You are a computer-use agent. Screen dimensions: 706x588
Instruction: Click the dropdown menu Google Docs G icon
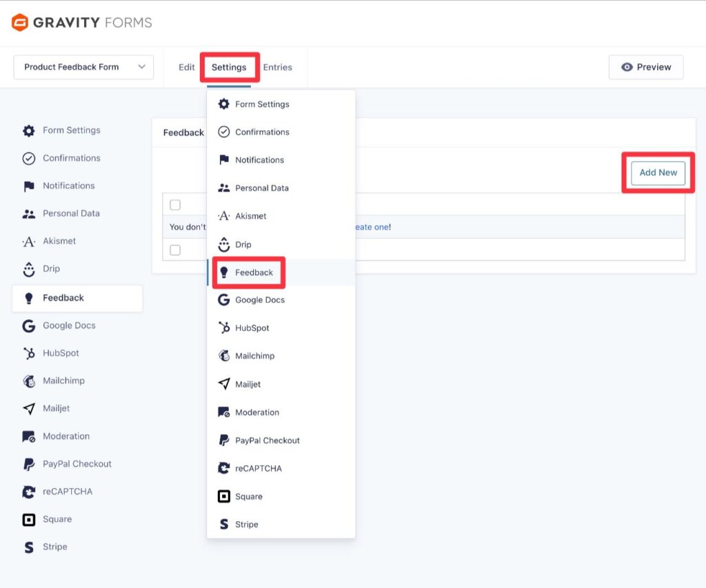(224, 300)
